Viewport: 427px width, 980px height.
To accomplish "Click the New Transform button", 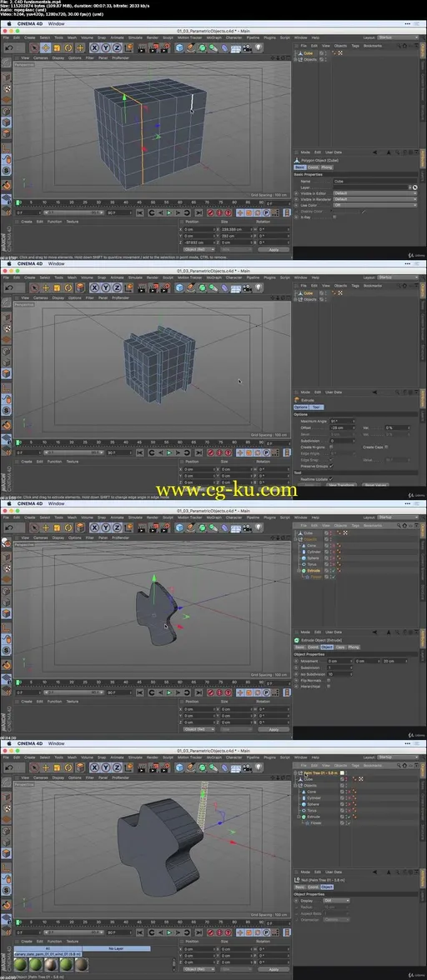I will [x=342, y=485].
